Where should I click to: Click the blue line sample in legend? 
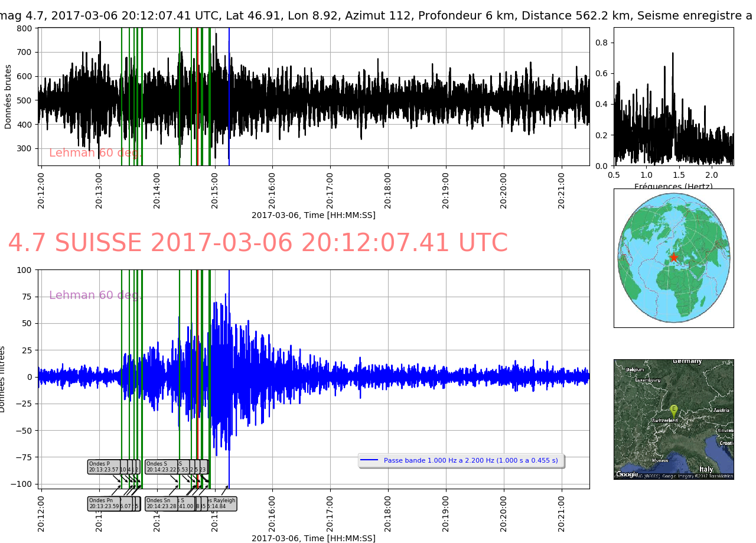click(369, 460)
